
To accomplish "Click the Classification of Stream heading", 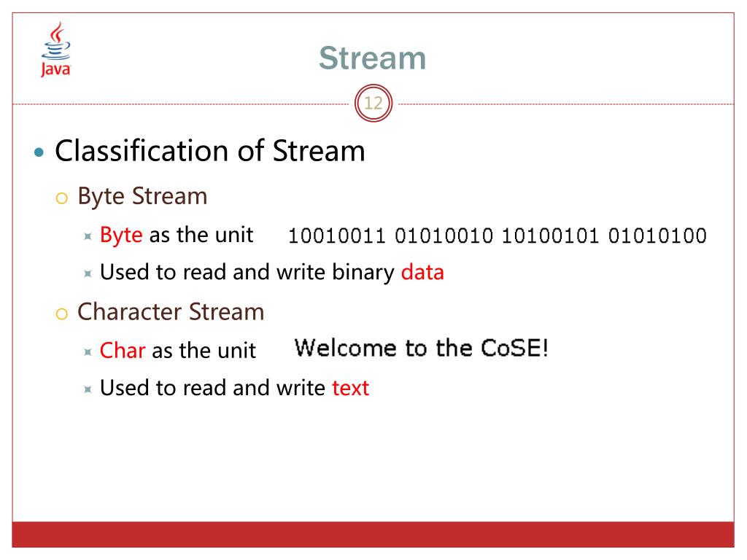I will [x=209, y=151].
